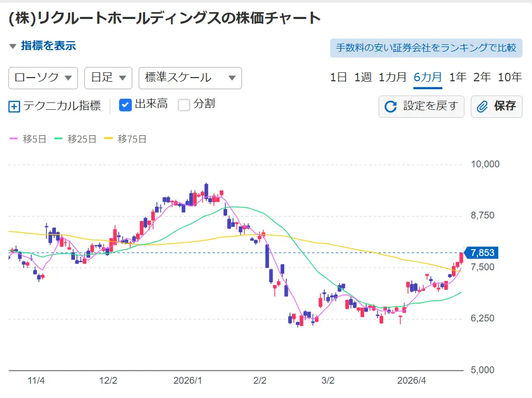Open the ローソク chart type dropdown

(43, 78)
